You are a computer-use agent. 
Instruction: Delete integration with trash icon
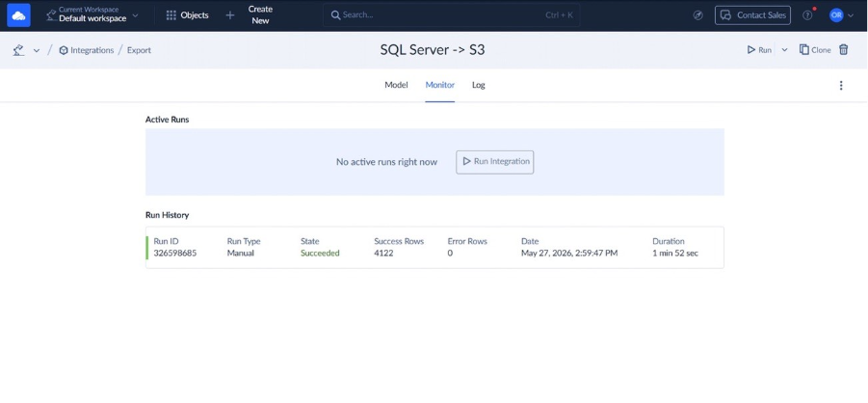coord(844,50)
